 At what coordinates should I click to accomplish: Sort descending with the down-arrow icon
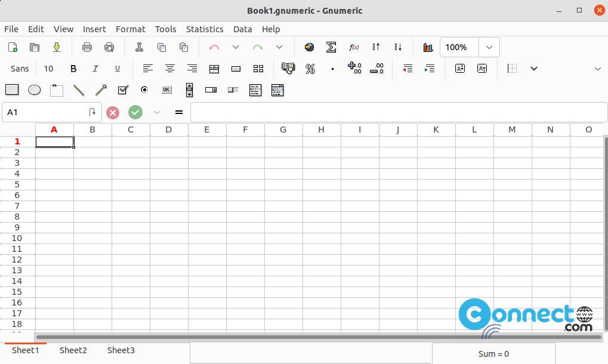click(x=398, y=47)
